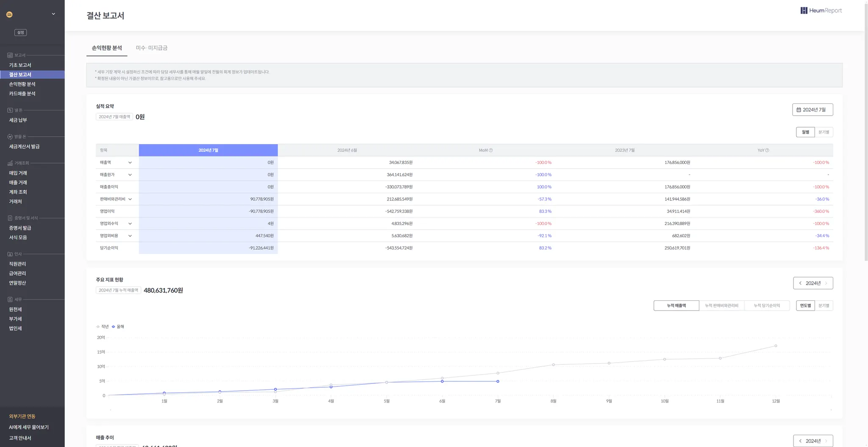Click the 12월 point on 작년 line
Viewport: 868px width, 447px height.
776,346
